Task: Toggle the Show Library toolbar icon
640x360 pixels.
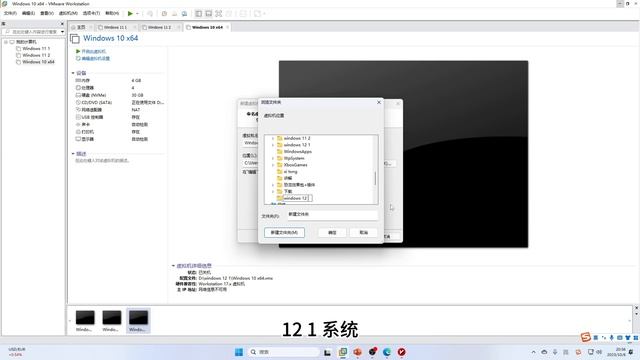Action: [198, 13]
